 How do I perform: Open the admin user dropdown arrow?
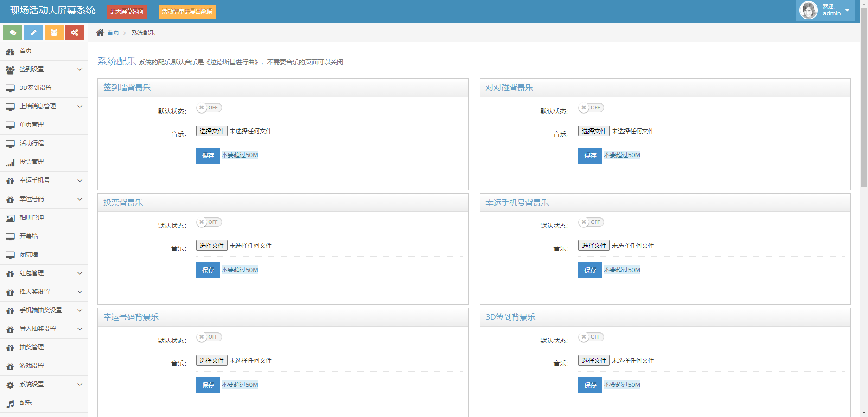pyautogui.click(x=847, y=10)
